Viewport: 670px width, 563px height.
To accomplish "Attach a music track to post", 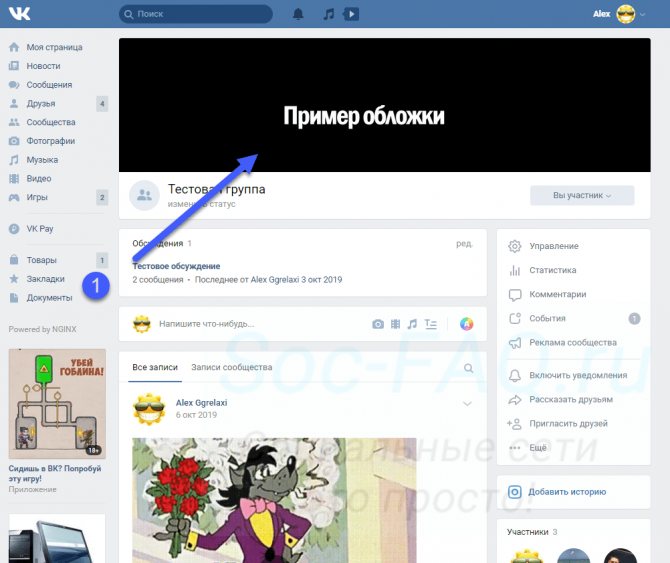I will coord(412,324).
